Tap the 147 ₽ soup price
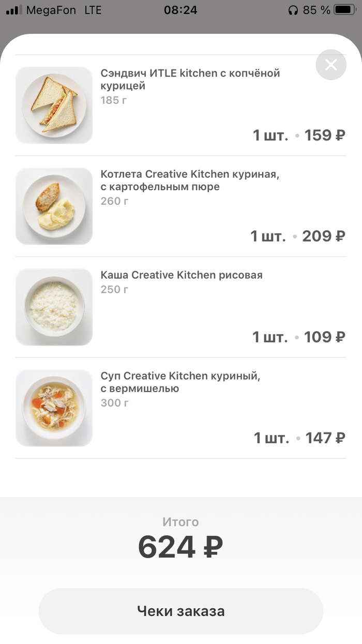The height and width of the screenshot is (644, 362). tap(325, 438)
